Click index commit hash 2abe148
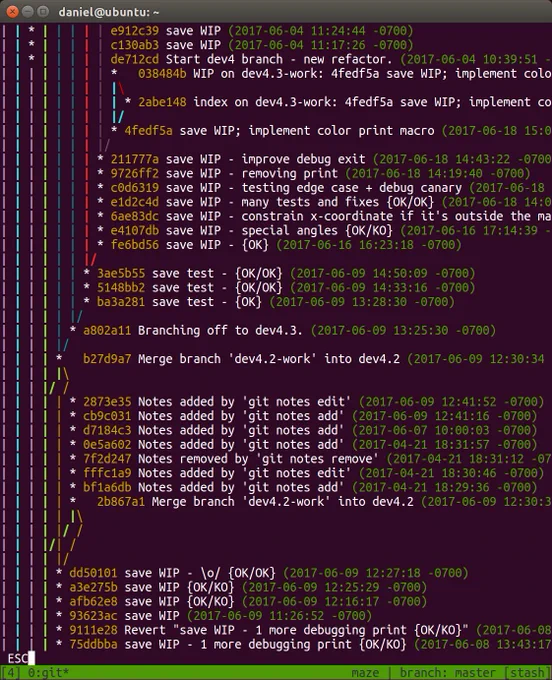Image resolution: width=552 pixels, height=680 pixels. (162, 102)
